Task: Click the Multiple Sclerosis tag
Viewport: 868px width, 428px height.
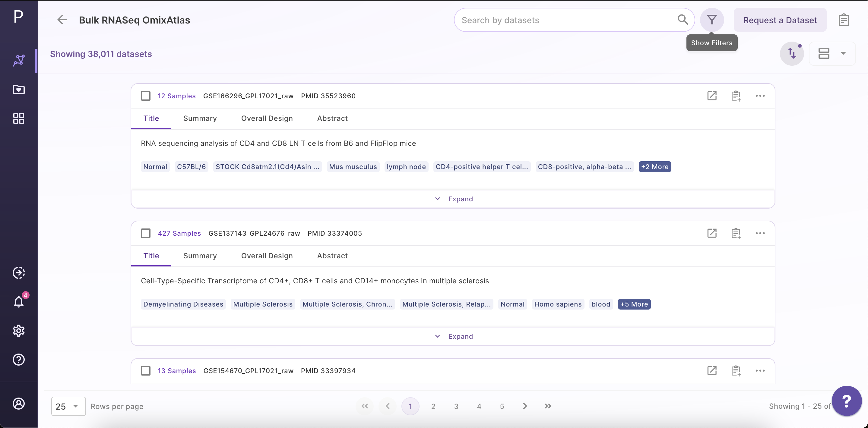Action: (x=263, y=304)
